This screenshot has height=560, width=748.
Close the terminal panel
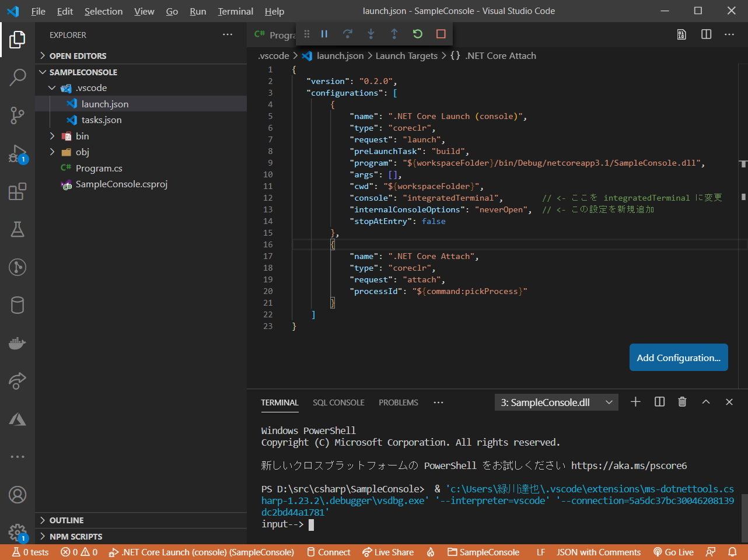[729, 402]
